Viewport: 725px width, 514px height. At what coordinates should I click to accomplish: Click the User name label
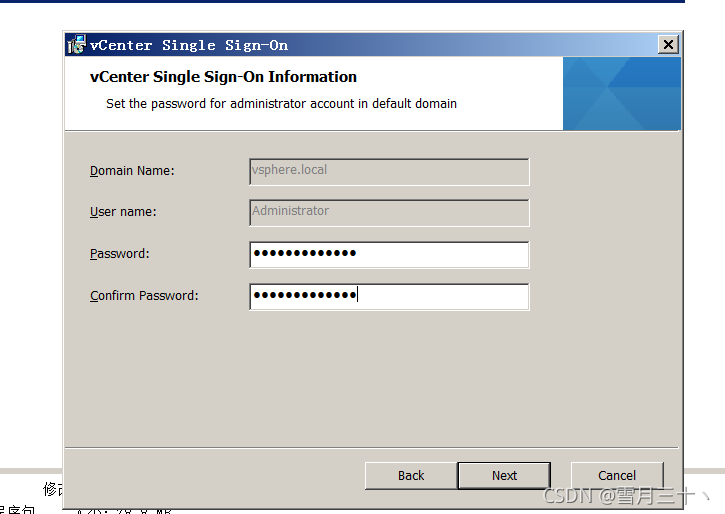(x=123, y=212)
